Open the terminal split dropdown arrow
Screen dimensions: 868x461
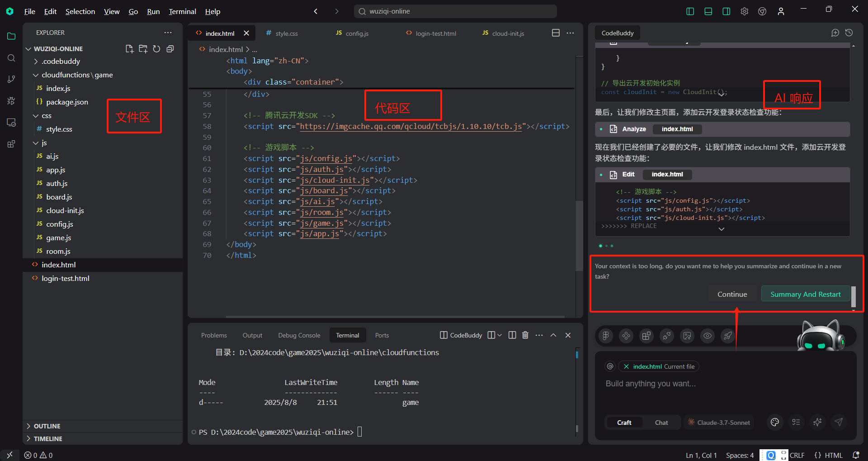[x=500, y=335]
